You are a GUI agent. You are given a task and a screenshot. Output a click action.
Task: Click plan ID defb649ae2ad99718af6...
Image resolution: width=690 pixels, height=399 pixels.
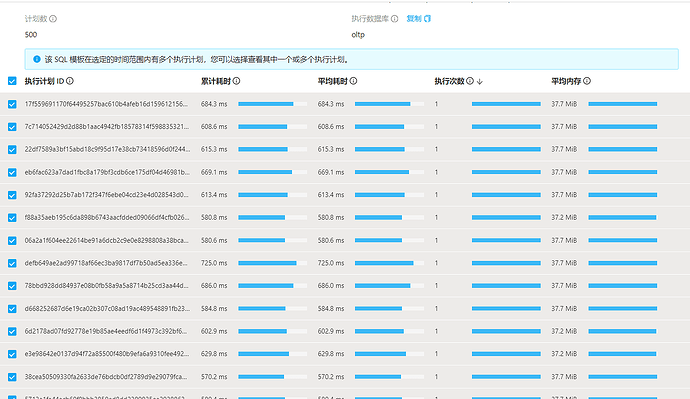coord(106,263)
